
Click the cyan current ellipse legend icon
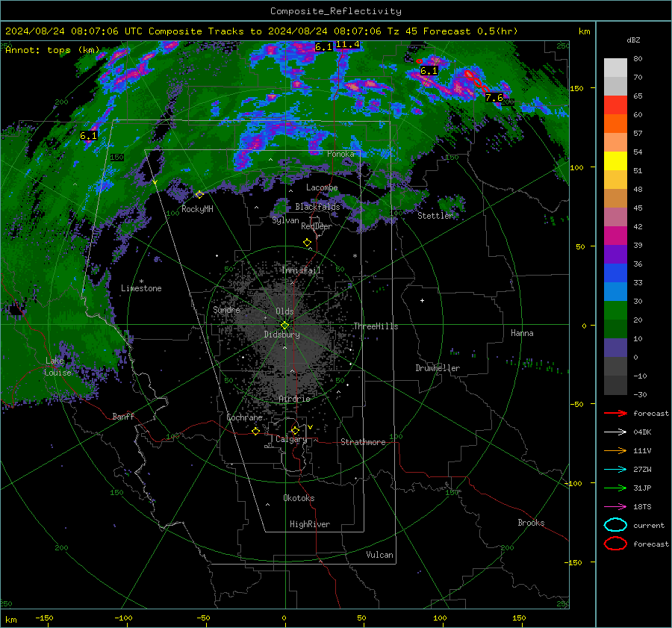coord(615,525)
